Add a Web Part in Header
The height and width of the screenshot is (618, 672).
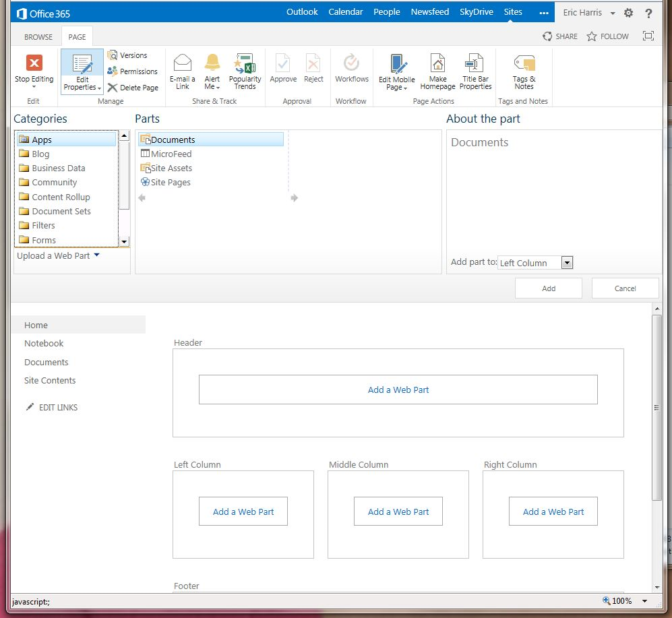point(398,390)
